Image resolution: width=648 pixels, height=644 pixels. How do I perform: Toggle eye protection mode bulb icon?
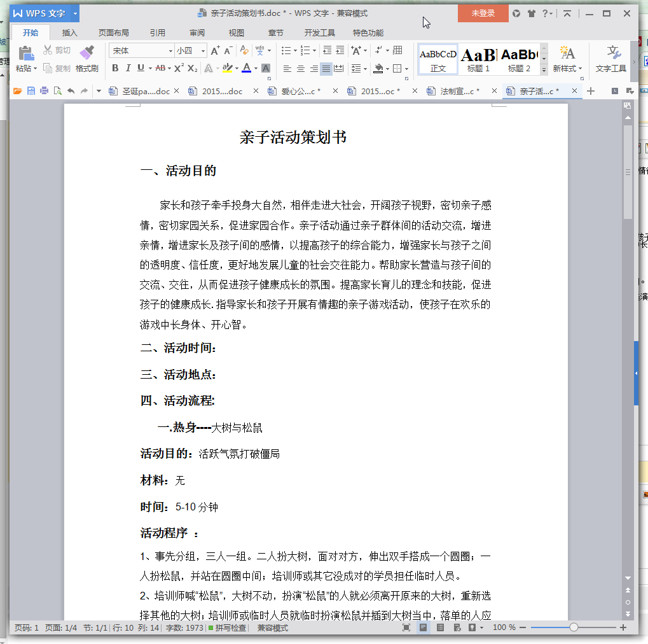(472, 627)
